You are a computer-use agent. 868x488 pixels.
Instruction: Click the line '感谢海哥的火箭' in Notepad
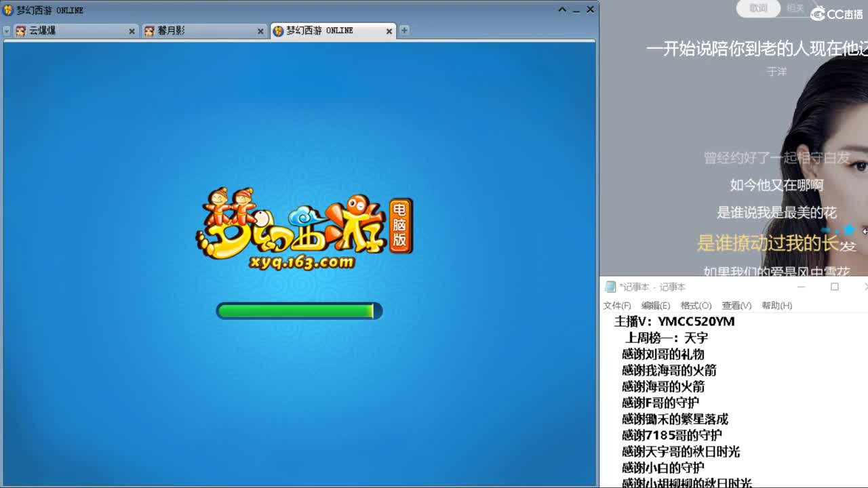tap(663, 386)
